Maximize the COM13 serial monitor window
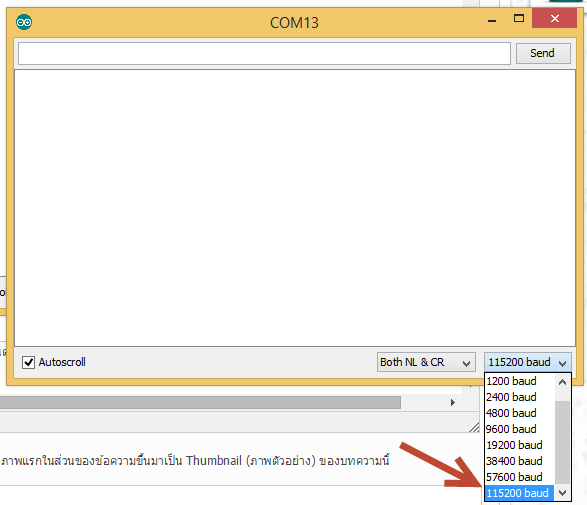The image size is (587, 505). pyautogui.click(x=519, y=18)
